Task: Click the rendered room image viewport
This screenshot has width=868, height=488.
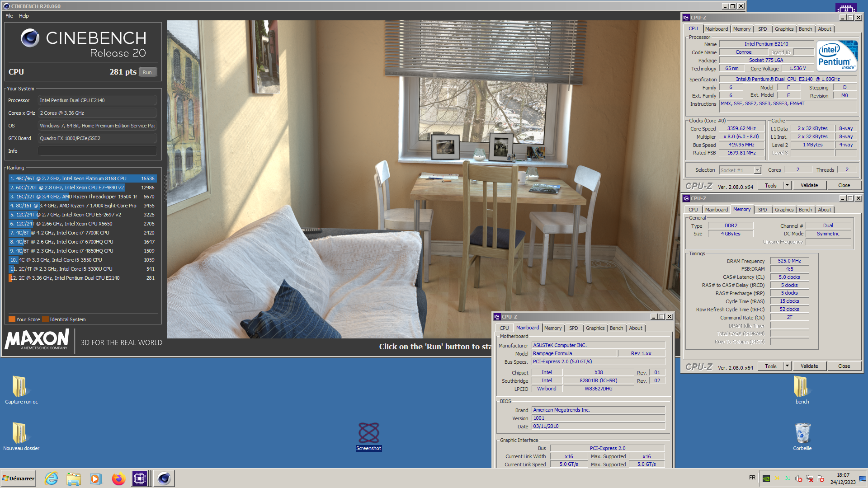Action: (423, 179)
